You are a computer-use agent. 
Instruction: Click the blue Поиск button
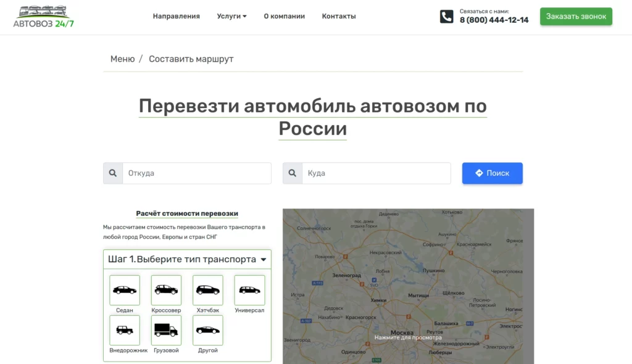point(492,173)
